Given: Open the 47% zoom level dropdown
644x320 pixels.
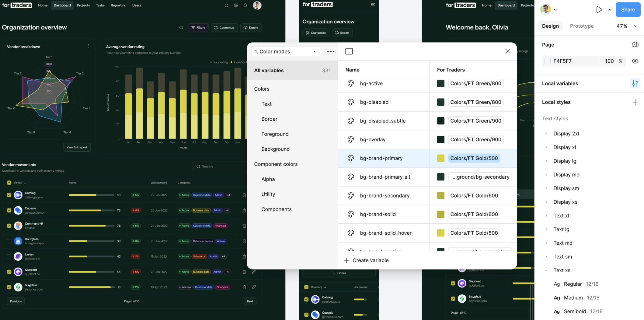Looking at the screenshot, I should point(626,26).
